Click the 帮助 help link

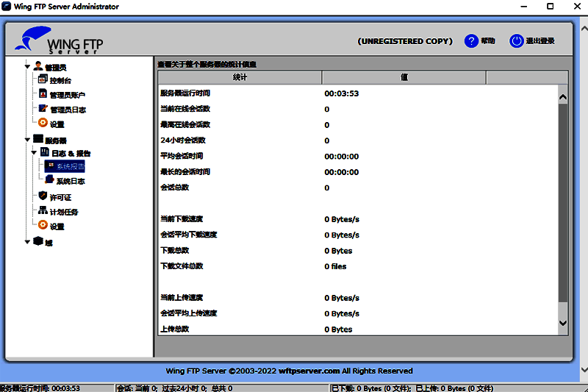(488, 41)
